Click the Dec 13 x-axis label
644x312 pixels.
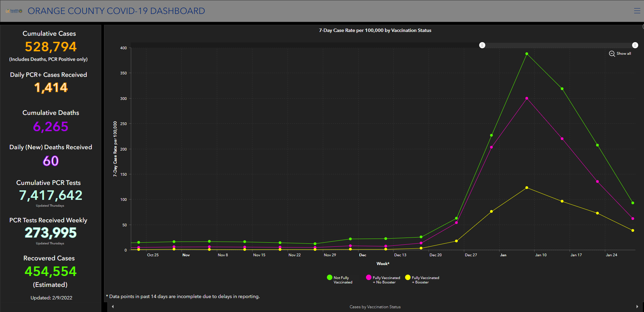coord(400,255)
